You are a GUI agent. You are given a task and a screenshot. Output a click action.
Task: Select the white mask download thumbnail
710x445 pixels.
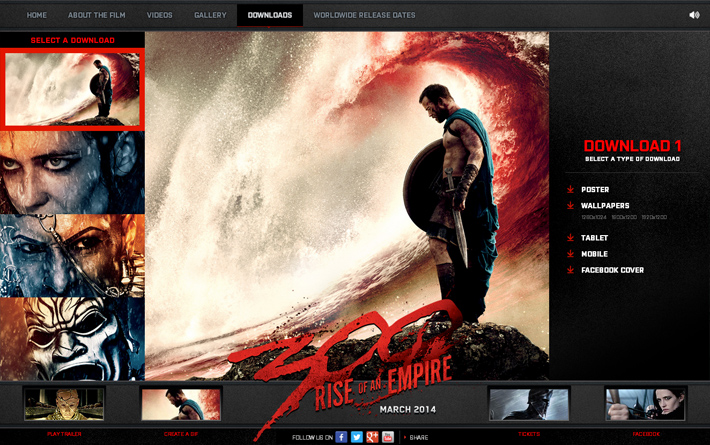72,339
